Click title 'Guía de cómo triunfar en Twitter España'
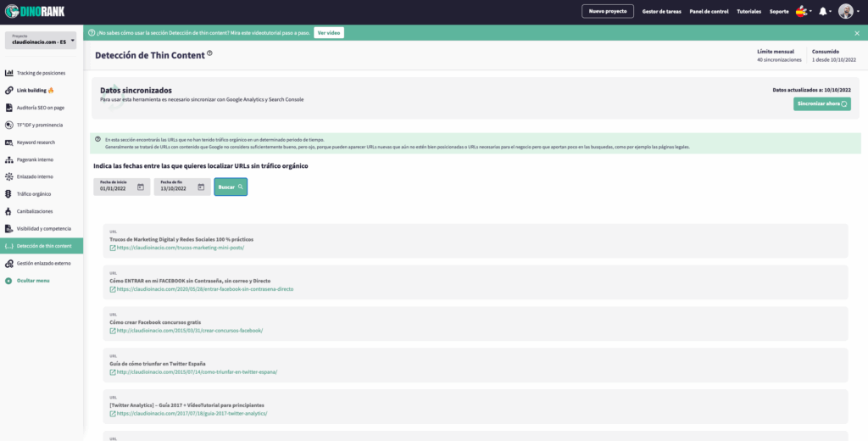This screenshot has width=868, height=441. [x=157, y=364]
